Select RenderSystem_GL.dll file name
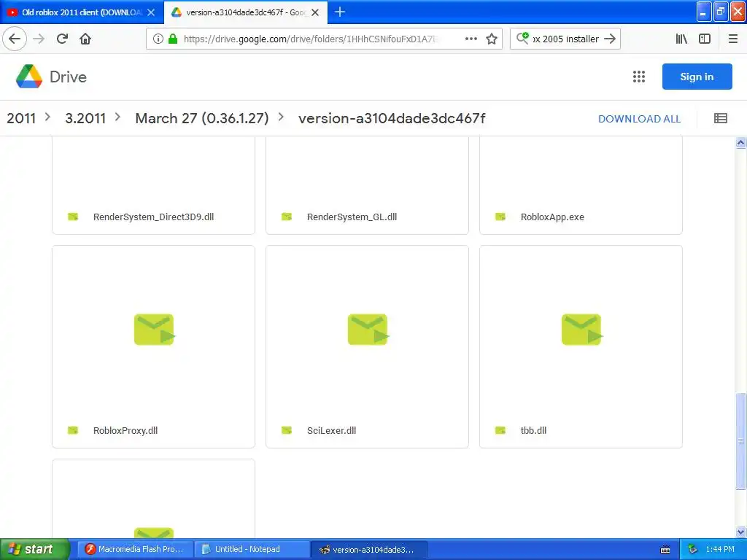 tap(352, 217)
